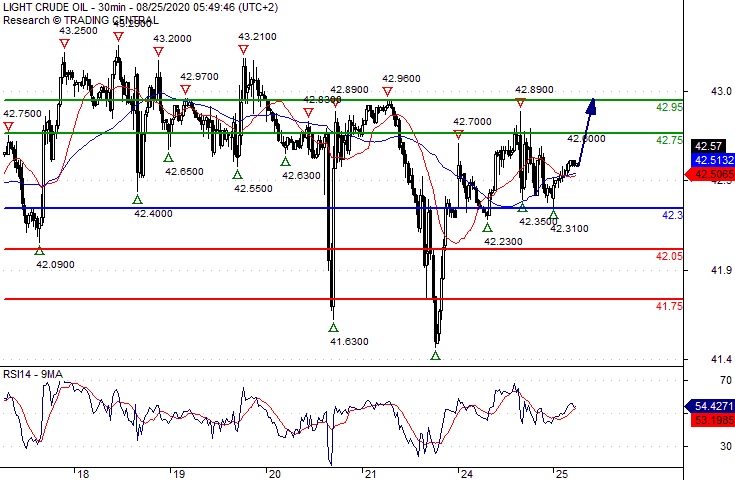This screenshot has height=480, width=735.
Task: Click the LIGHT CRUDE OIL chart title
Action: pyautogui.click(x=140, y=8)
